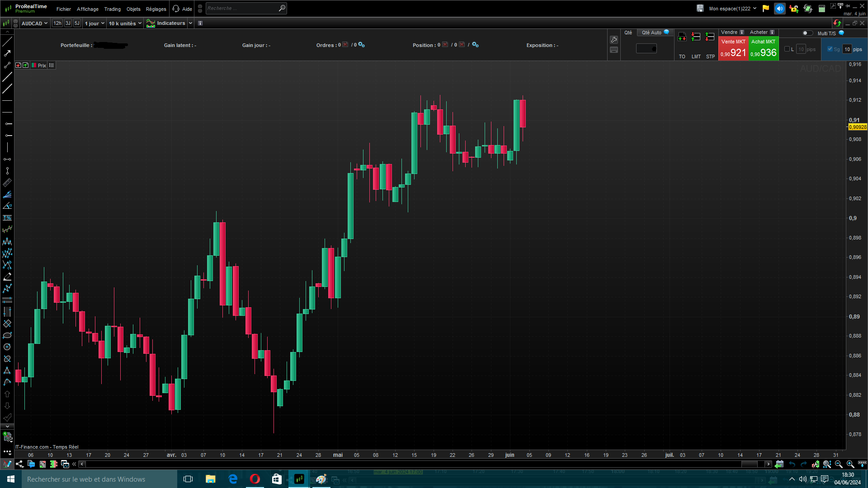Click the zoom in magnifier icon

coord(850,464)
